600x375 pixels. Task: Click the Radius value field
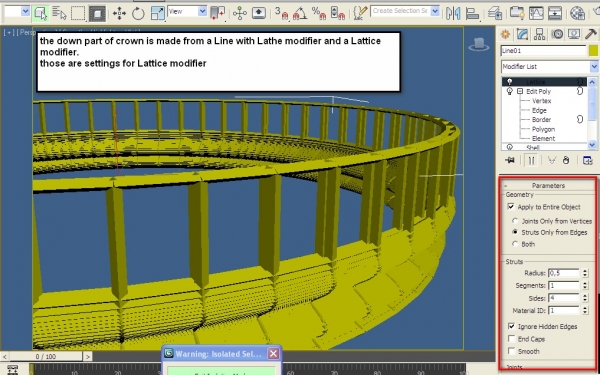click(564, 273)
